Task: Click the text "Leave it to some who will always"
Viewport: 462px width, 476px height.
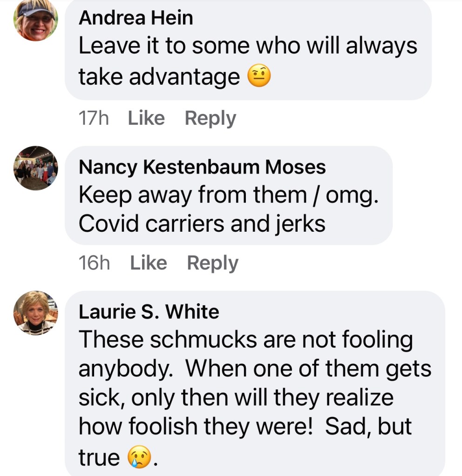Action: pos(247,46)
